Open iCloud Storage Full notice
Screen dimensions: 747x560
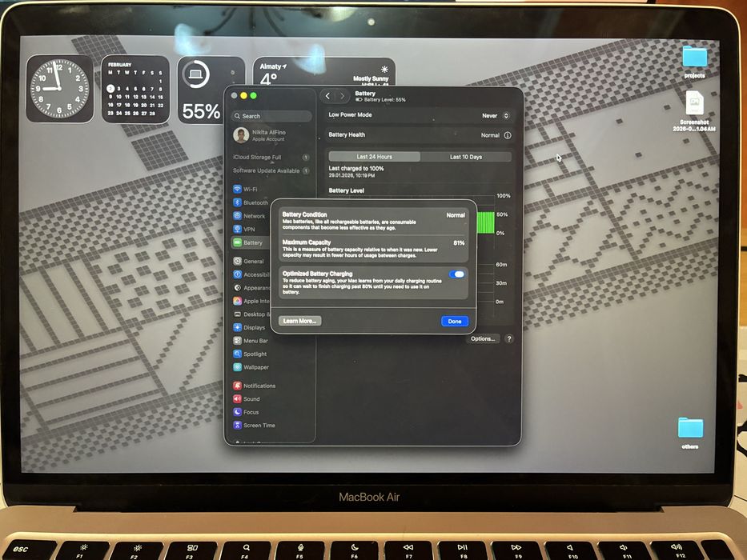(271, 157)
